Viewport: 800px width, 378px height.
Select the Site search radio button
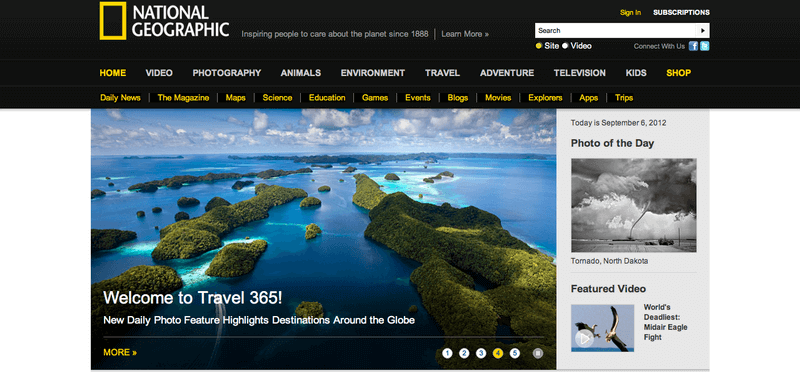pos(538,46)
